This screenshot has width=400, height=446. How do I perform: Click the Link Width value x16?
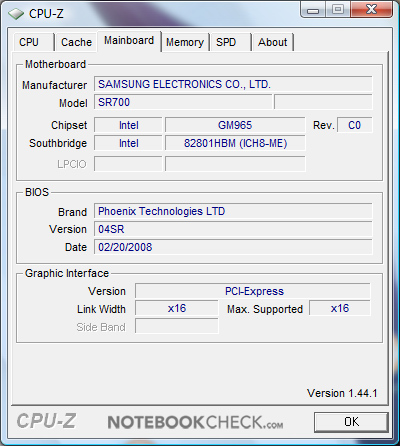177,308
